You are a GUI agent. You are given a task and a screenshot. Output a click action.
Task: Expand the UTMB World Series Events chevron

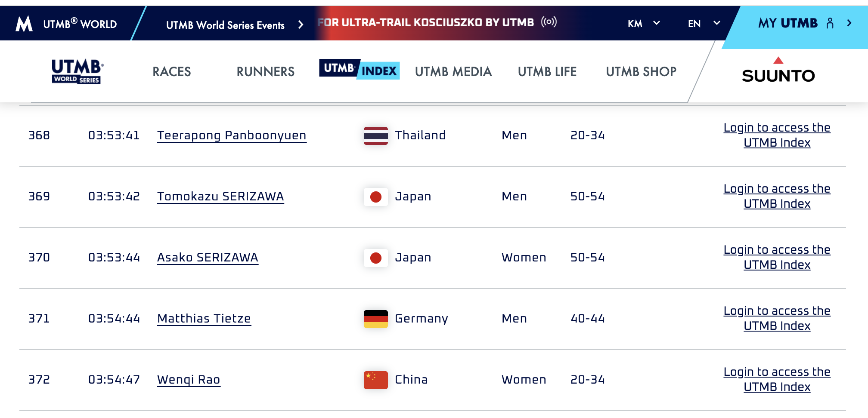pyautogui.click(x=300, y=25)
